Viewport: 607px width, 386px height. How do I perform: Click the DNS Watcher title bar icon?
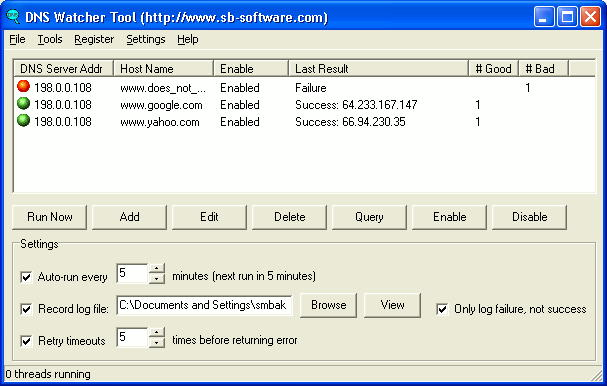[13, 17]
